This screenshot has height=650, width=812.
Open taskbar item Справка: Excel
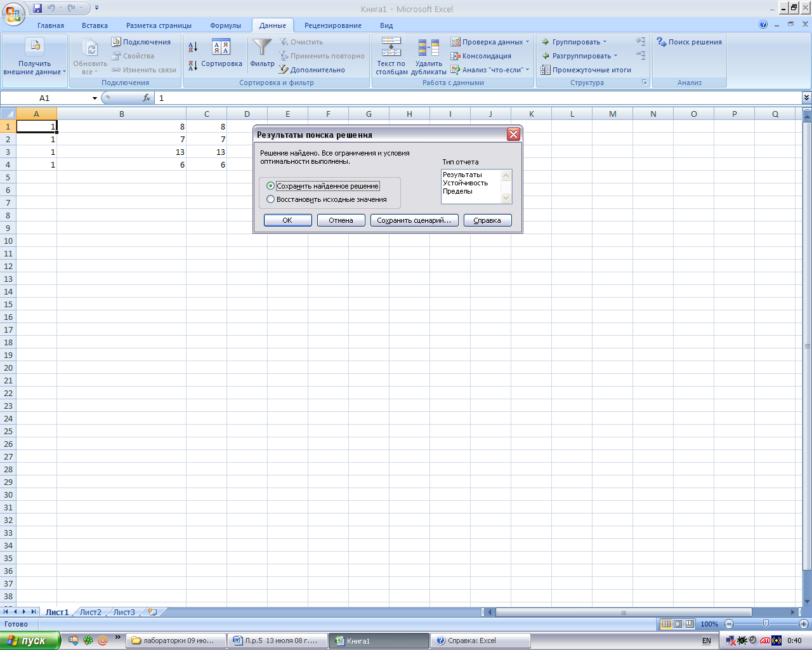click(480, 640)
